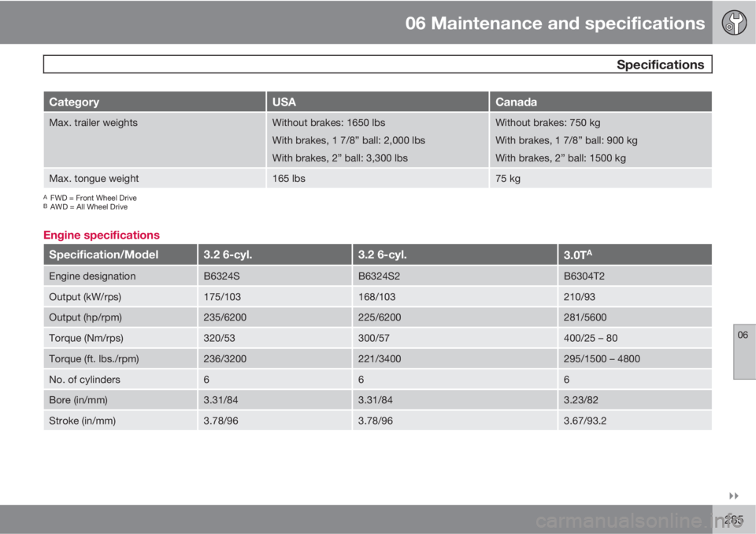Click the '300/57' torque value

373,338
